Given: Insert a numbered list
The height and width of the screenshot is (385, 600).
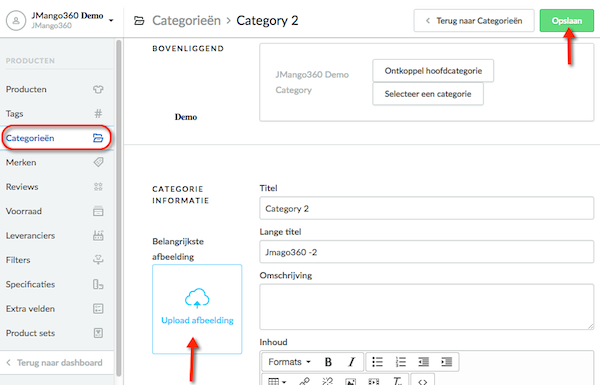Looking at the screenshot, I should tap(401, 362).
